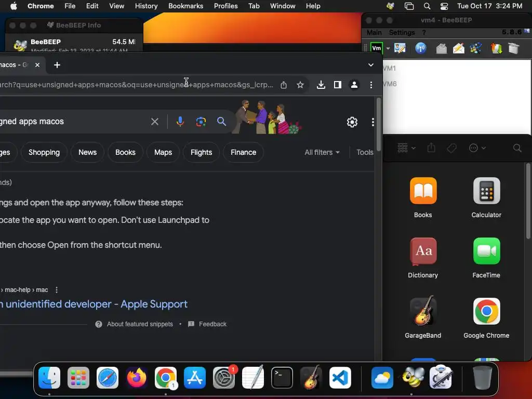Open Visual Studio Code from Dock
This screenshot has width=532, height=399.
(x=340, y=378)
